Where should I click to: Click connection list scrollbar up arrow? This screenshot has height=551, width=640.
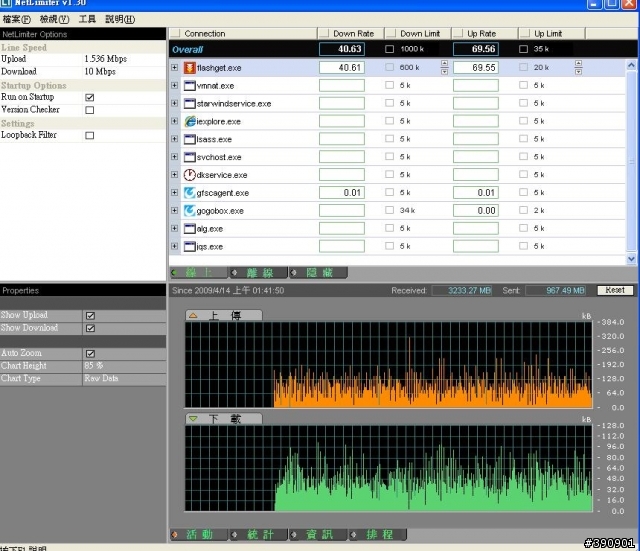[x=631, y=65]
